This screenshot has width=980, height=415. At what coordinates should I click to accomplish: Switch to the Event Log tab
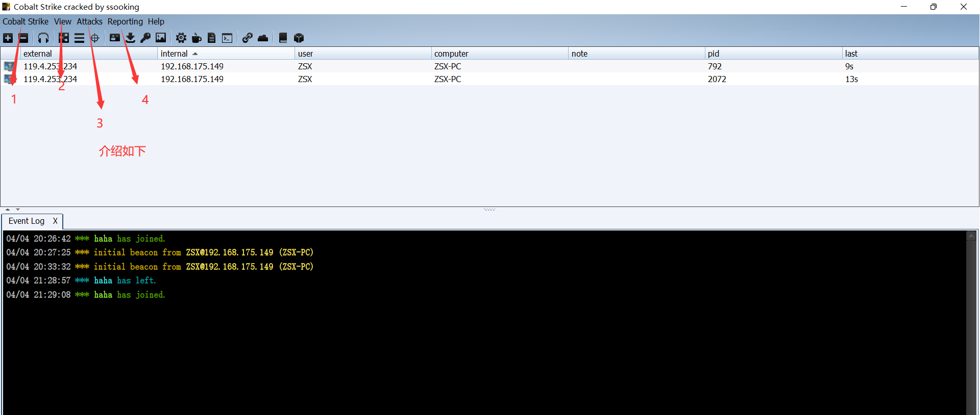click(x=27, y=221)
